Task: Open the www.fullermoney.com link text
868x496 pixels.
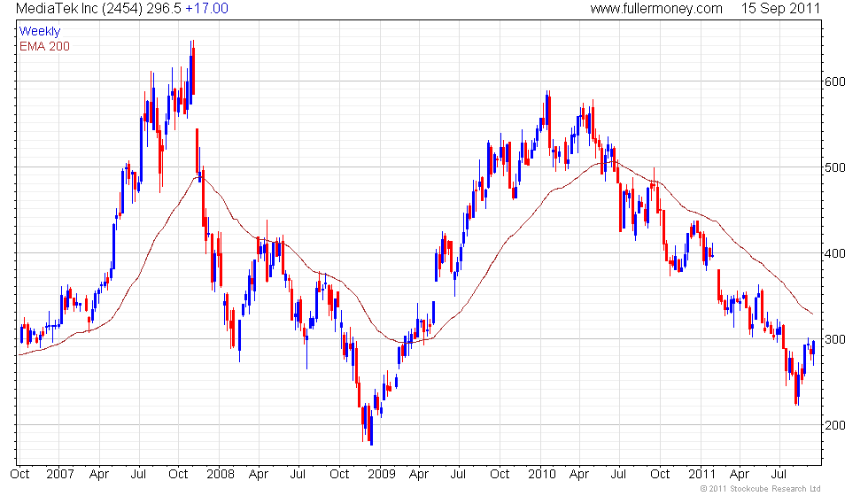Action: (x=656, y=8)
